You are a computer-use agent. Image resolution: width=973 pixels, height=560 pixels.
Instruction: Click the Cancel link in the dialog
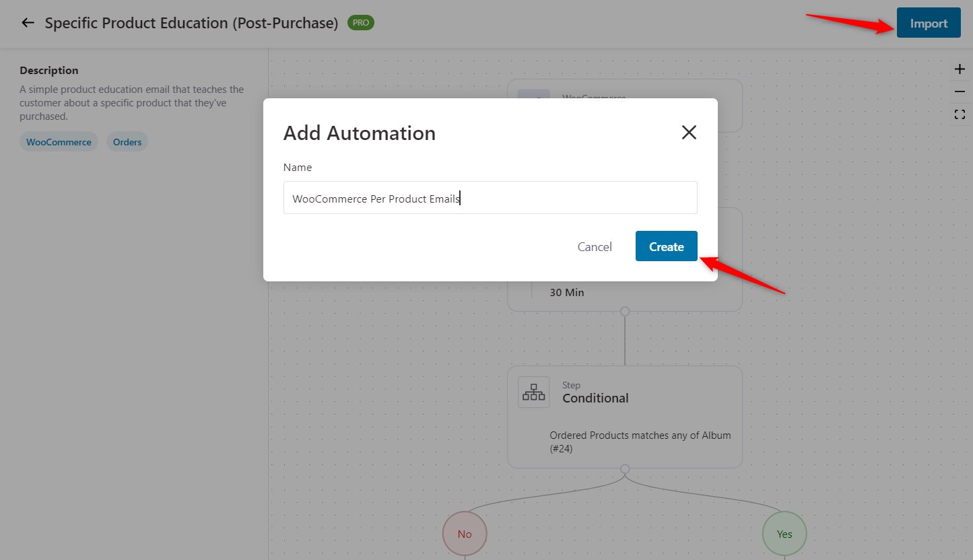594,246
